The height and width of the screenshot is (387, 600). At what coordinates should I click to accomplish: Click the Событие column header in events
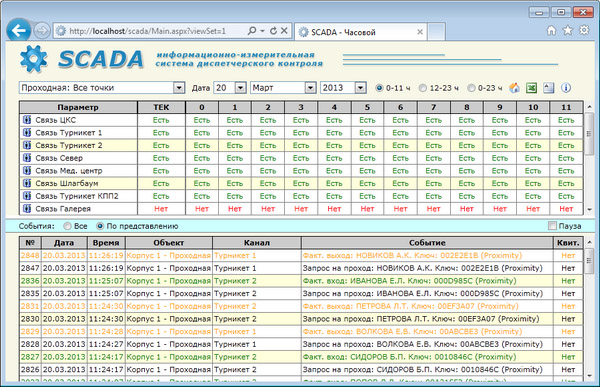pyautogui.click(x=427, y=243)
